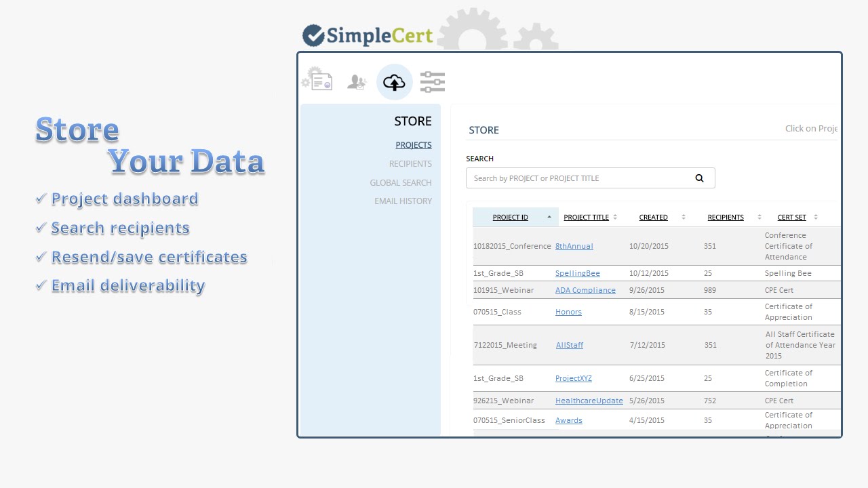Viewport: 868px width, 488px height.
Task: Open the ADA Compliance project link
Action: [585, 290]
